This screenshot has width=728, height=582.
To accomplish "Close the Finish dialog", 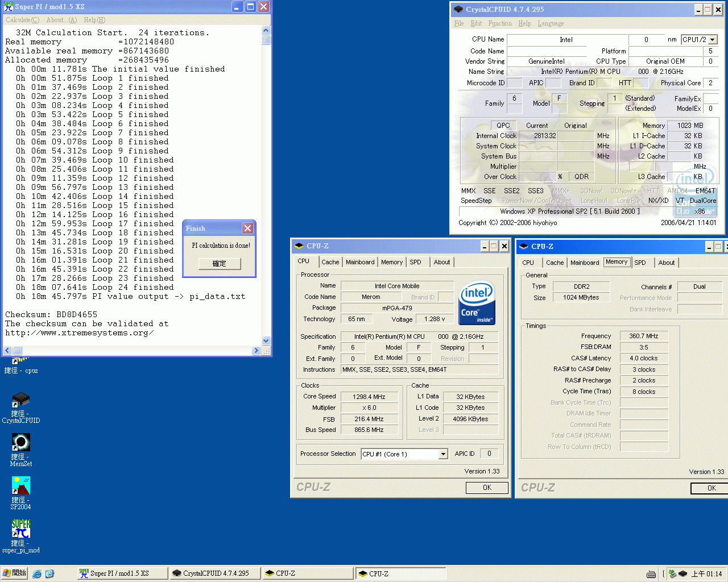I will tap(247, 228).
